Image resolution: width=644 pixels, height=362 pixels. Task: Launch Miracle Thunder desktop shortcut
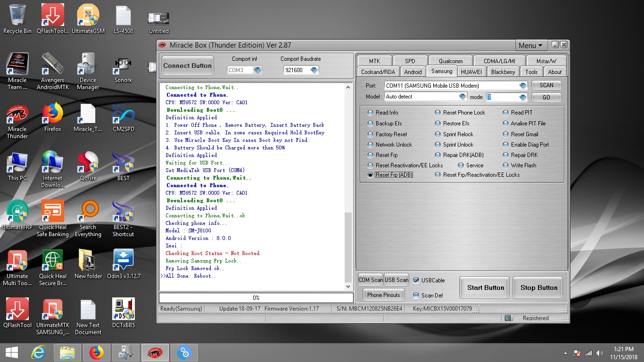[x=17, y=122]
